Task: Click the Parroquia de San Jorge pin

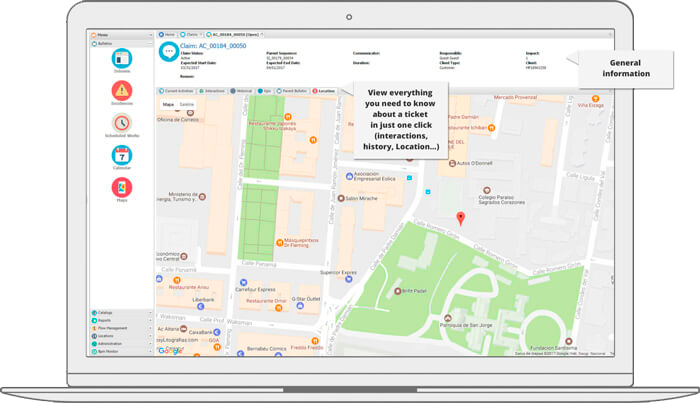Action: pyautogui.click(x=447, y=318)
